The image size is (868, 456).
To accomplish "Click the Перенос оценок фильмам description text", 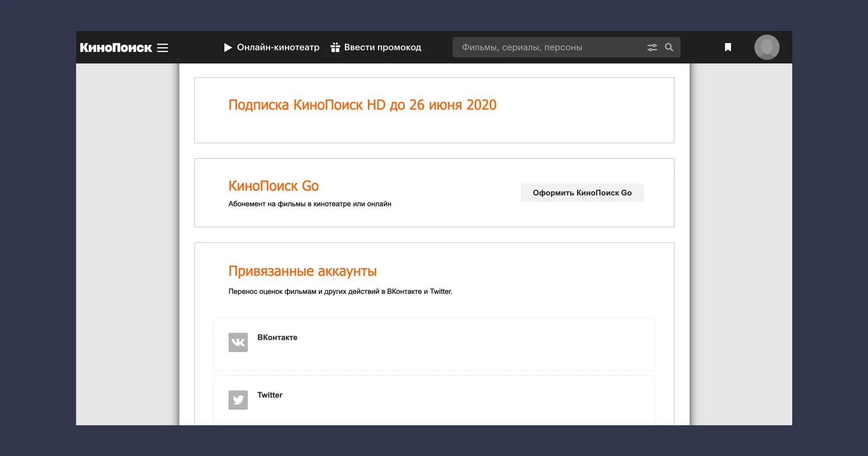I will click(x=340, y=291).
